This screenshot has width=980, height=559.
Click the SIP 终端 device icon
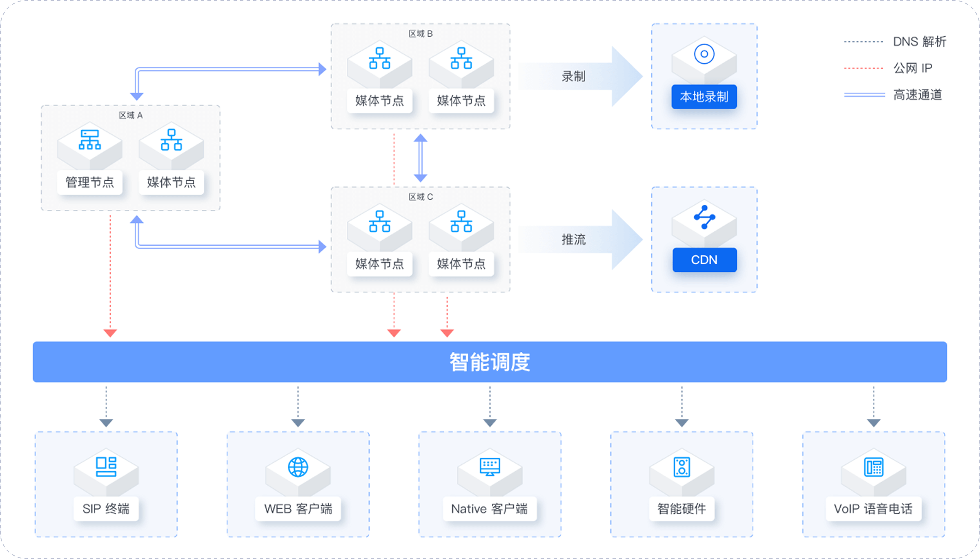(x=106, y=467)
